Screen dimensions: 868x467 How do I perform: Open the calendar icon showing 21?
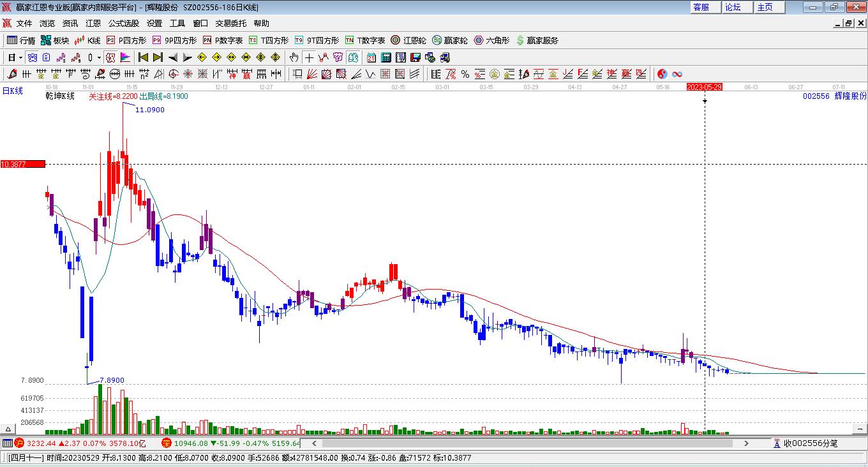pos(371,57)
